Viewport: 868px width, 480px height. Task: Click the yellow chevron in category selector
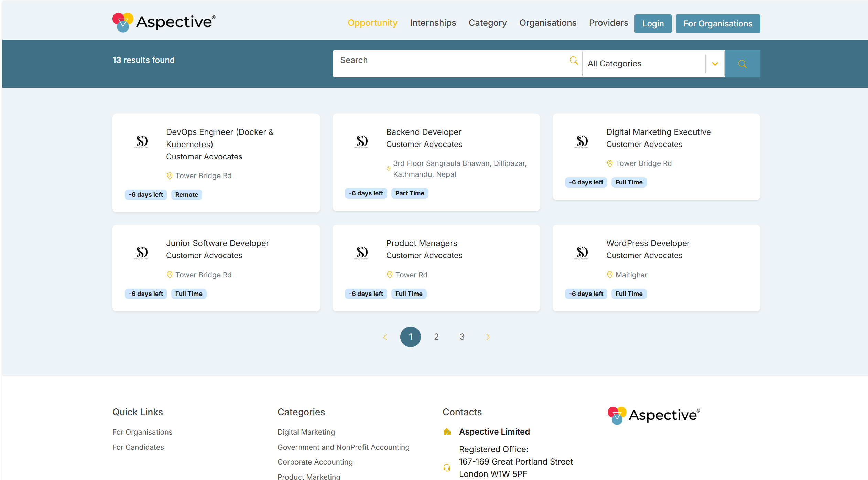(x=715, y=64)
